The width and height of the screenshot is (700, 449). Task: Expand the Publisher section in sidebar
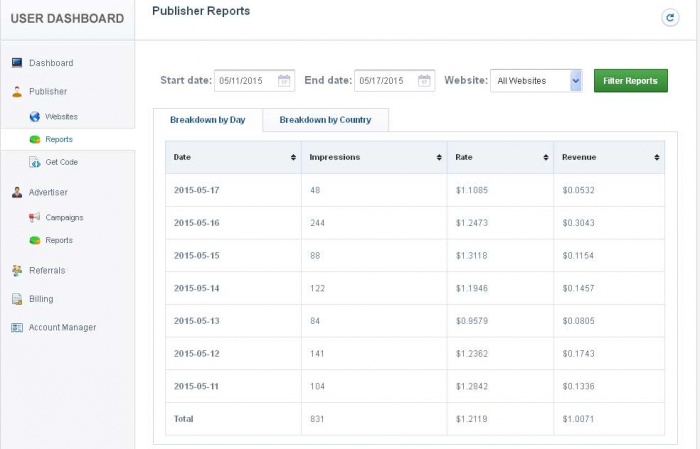point(48,91)
